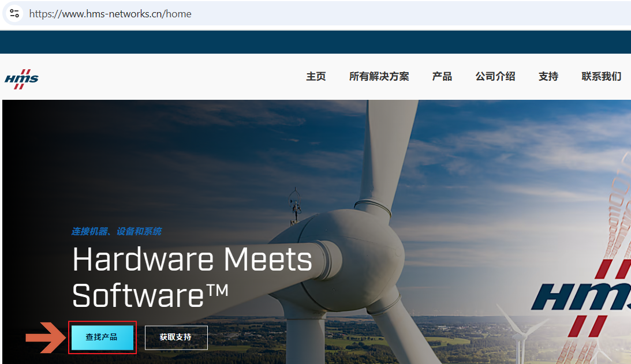
Task: Open the 所有解决方案 menu
Action: [379, 76]
